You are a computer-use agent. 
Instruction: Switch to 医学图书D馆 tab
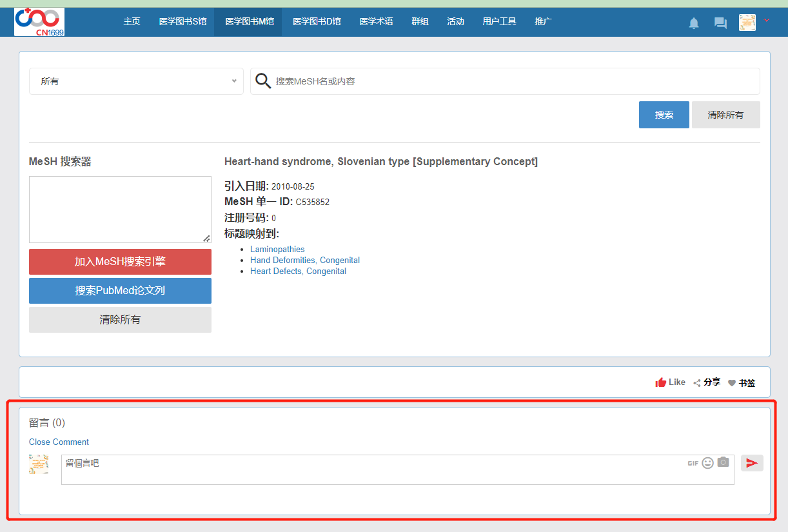click(x=317, y=22)
